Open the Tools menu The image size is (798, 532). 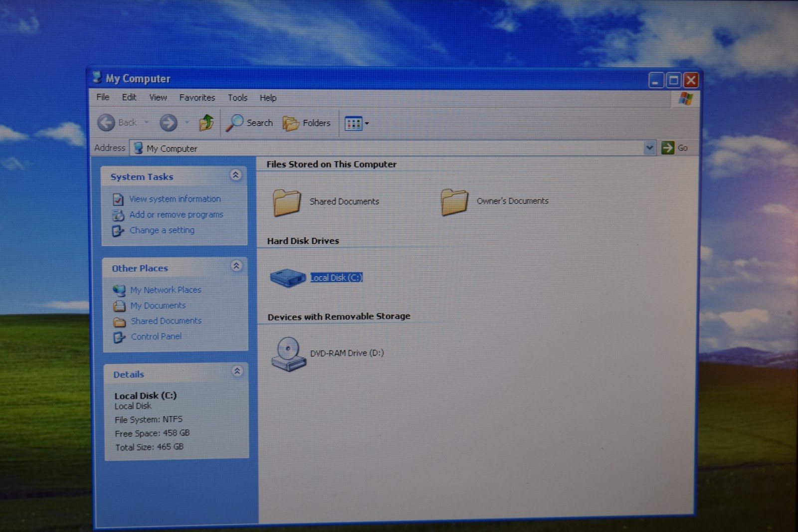click(237, 98)
